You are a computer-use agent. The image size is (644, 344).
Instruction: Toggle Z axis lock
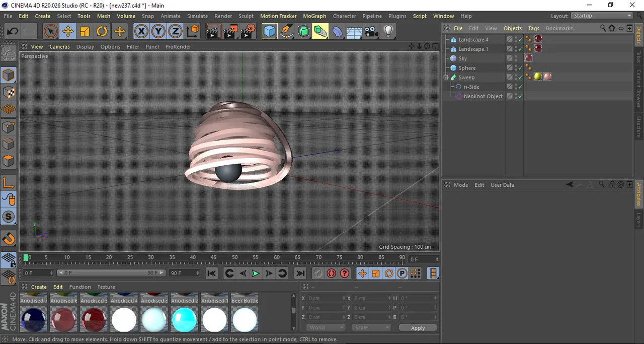pos(175,32)
